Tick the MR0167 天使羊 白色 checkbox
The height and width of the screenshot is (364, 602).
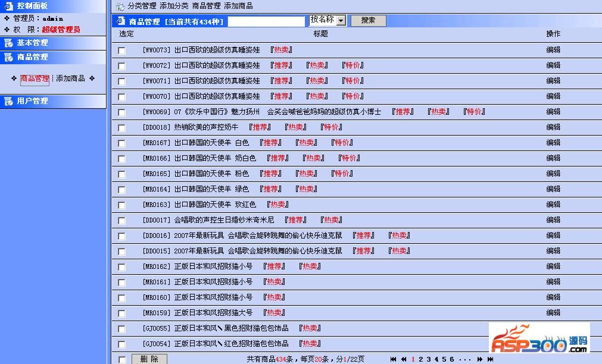click(x=121, y=143)
